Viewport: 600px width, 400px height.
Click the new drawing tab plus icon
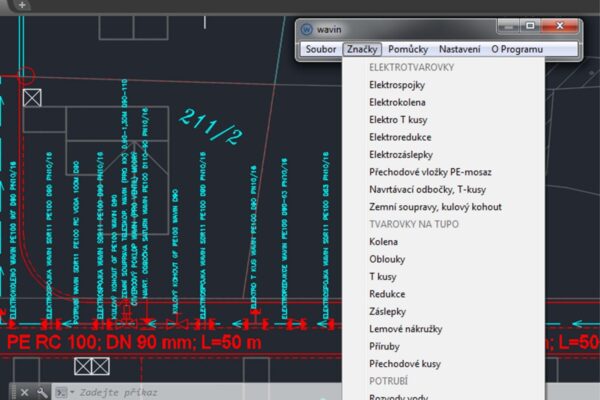(x=22, y=5)
